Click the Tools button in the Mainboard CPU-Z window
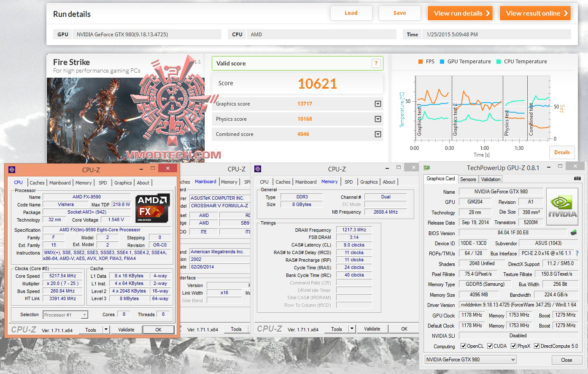 tap(236, 329)
